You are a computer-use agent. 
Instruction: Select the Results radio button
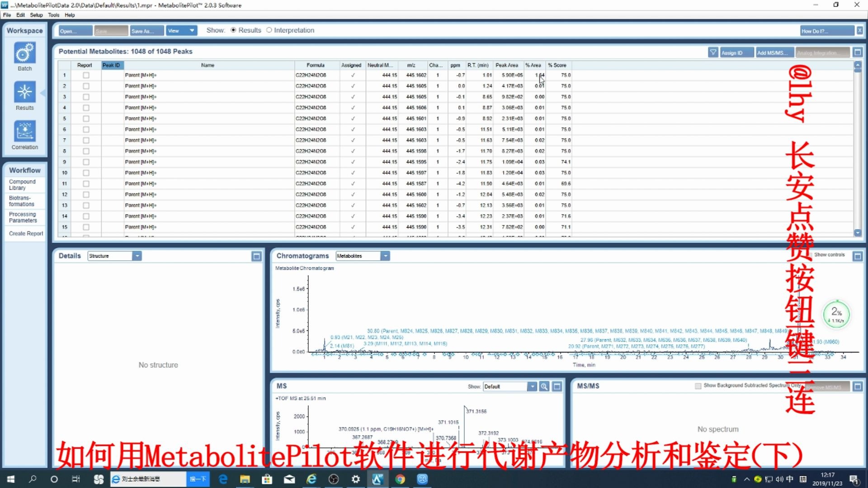tap(233, 30)
